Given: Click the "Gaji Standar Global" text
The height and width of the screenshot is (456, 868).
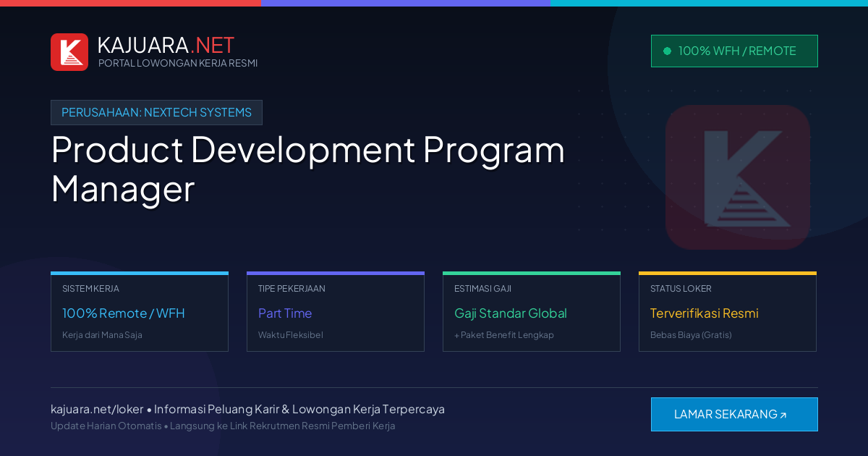Looking at the screenshot, I should tap(511, 313).
